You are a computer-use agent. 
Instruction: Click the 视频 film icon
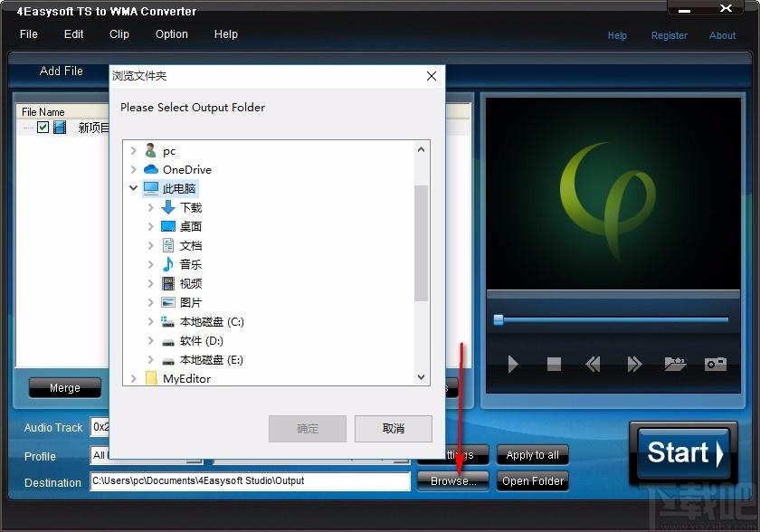click(168, 283)
